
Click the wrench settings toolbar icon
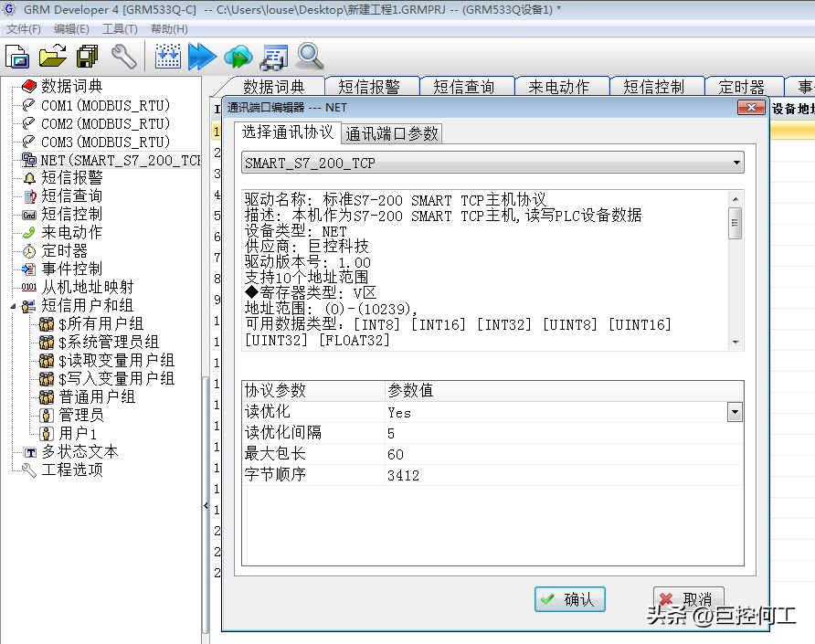point(123,57)
